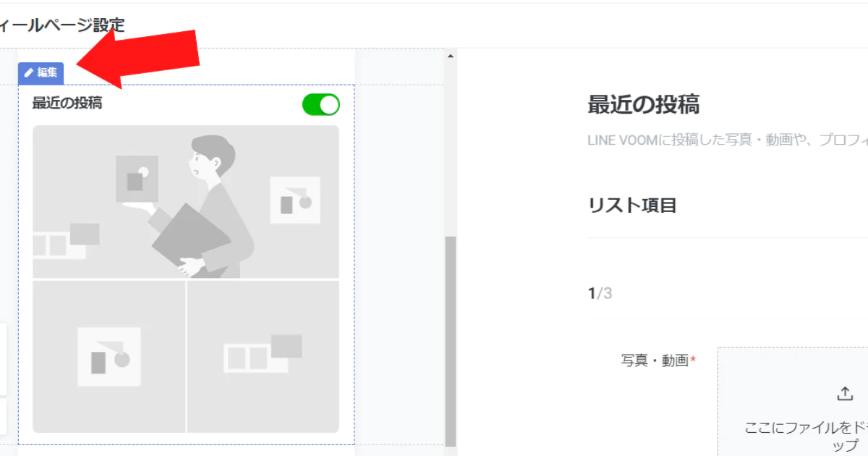Viewport: 868px width, 456px height.
Task: Select the bottom-right placeholder image tile
Action: coord(263,356)
